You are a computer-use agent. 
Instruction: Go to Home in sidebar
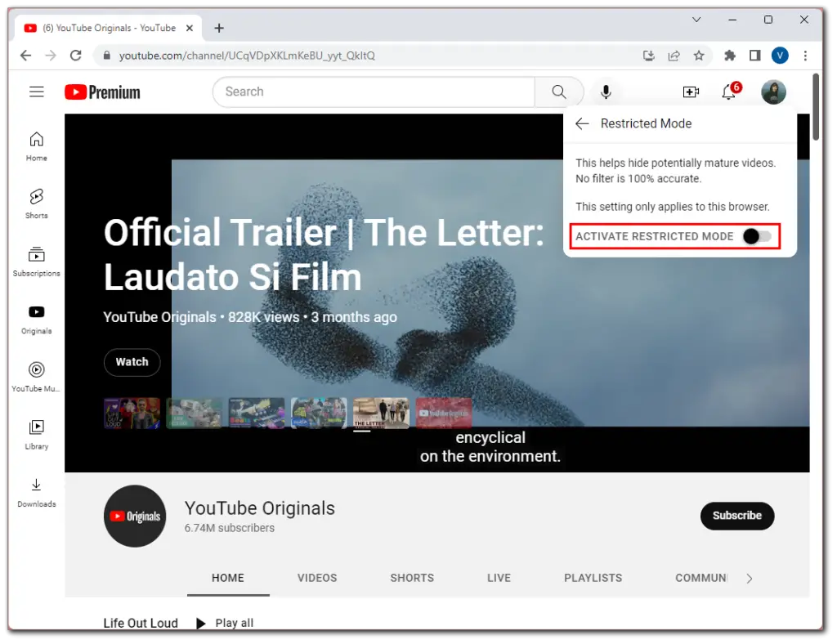coord(36,146)
